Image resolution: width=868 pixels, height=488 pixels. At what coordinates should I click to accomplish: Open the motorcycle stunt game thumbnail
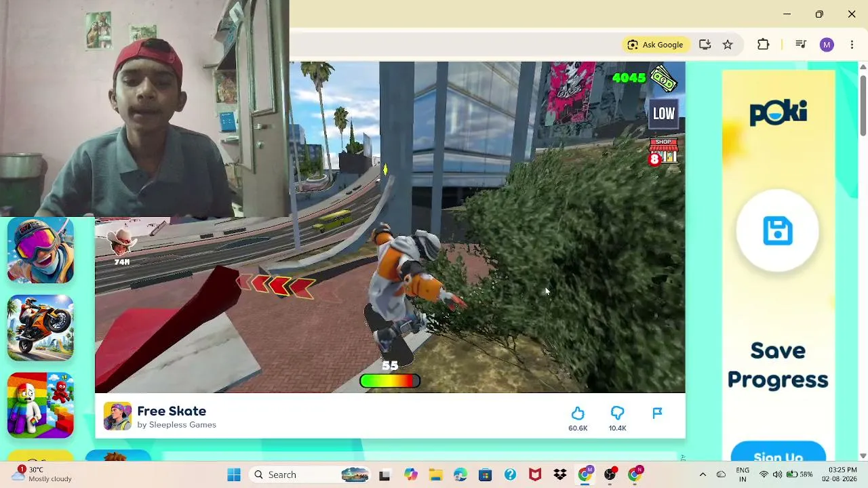pyautogui.click(x=41, y=328)
